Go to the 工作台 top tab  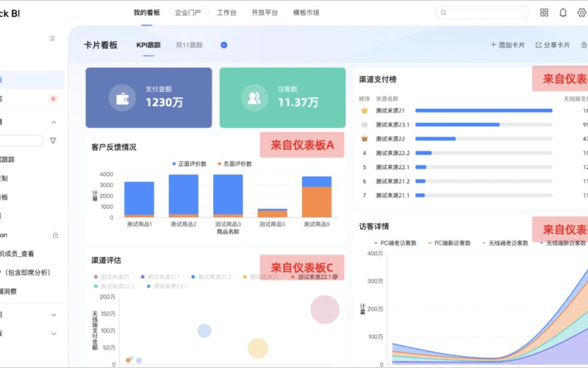(226, 13)
